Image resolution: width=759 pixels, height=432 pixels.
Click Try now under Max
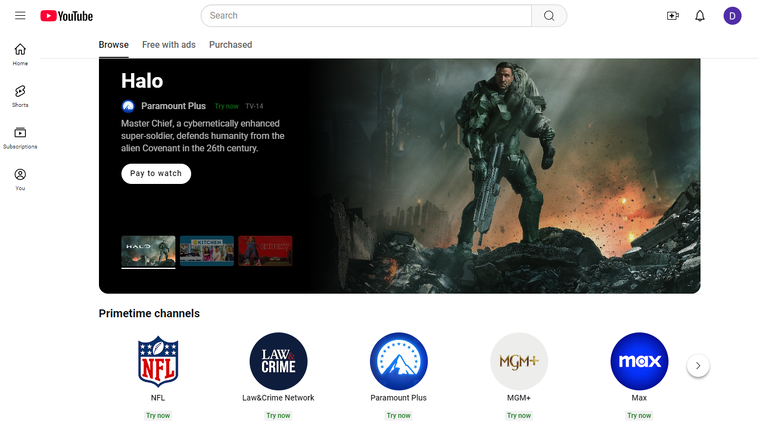click(639, 416)
